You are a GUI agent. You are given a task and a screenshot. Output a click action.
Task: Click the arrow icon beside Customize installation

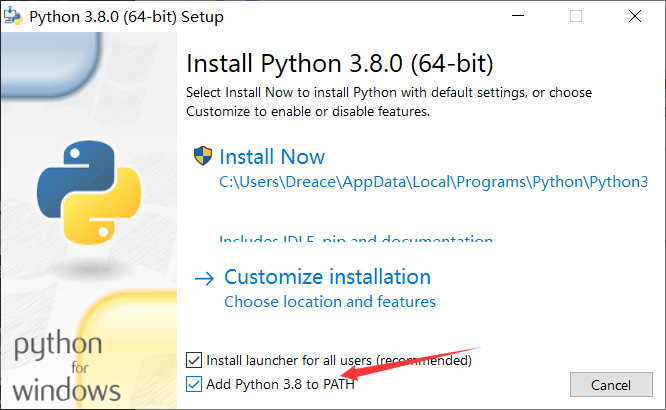(204, 277)
